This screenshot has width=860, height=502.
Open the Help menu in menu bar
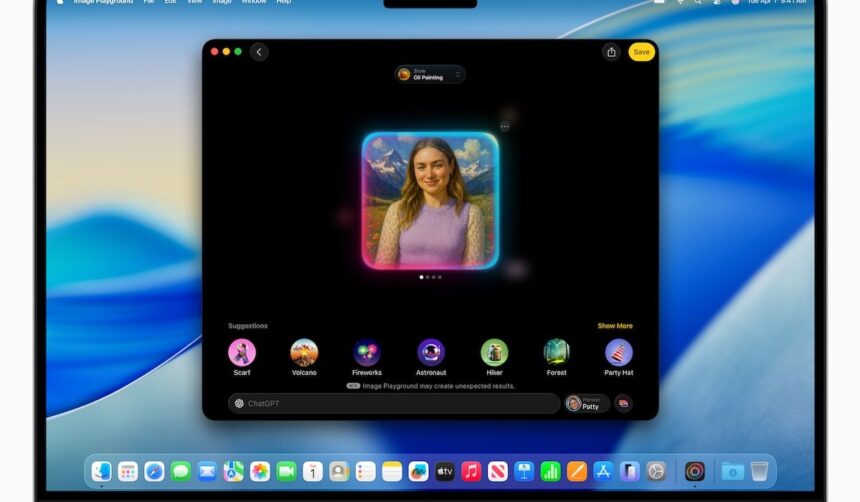tap(284, 2)
